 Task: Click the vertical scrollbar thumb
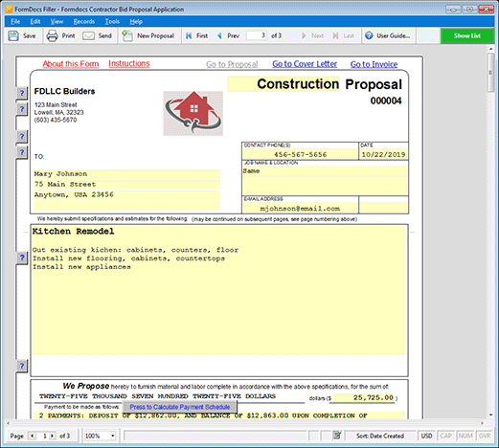point(490,73)
